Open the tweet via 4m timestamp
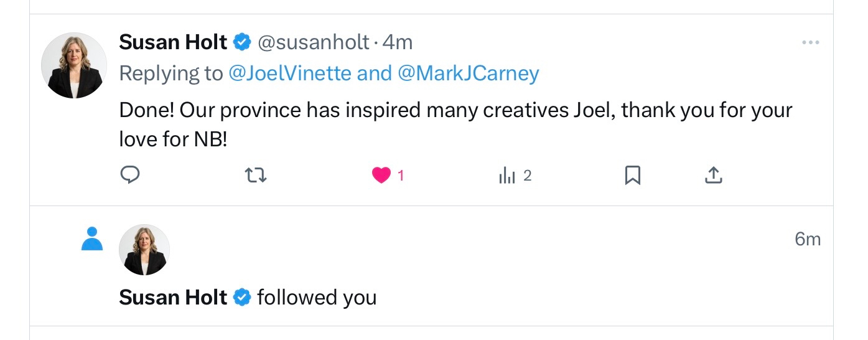The image size is (868, 340). tap(398, 42)
